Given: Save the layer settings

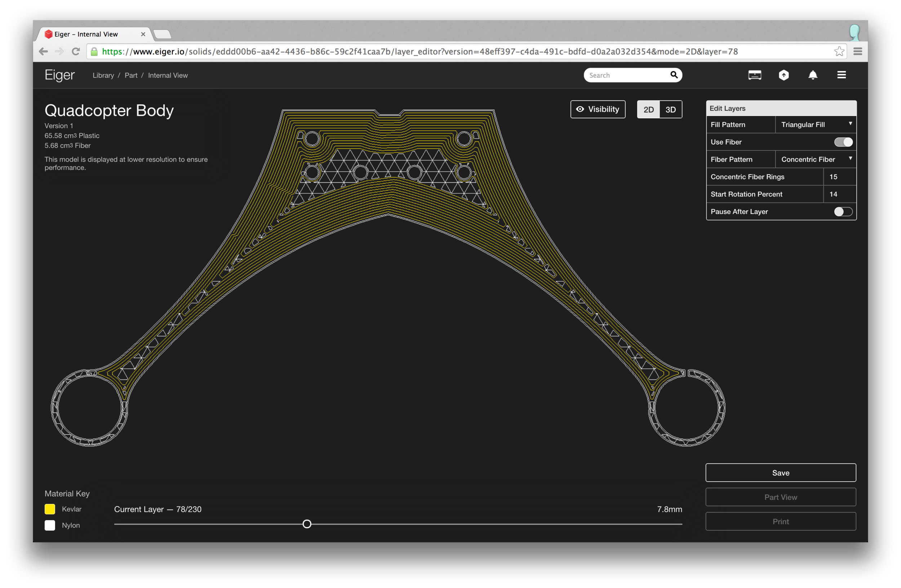Looking at the screenshot, I should [780, 473].
